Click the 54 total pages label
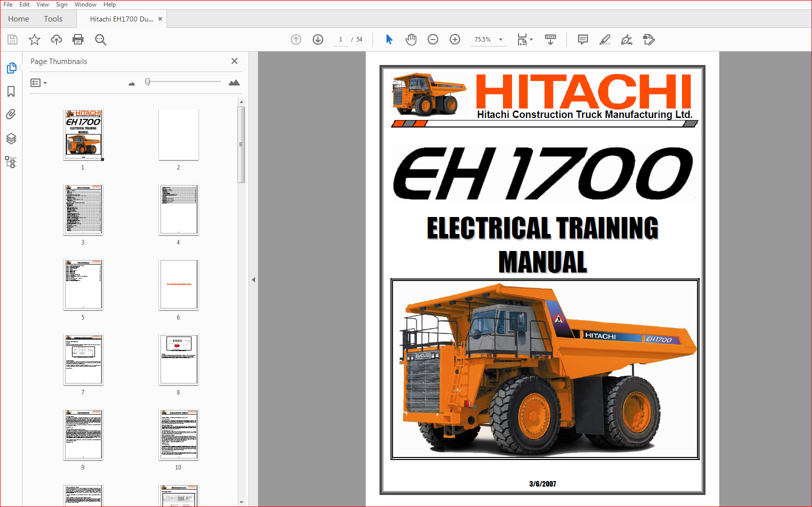Screen dimensions: 812x507 coord(359,39)
